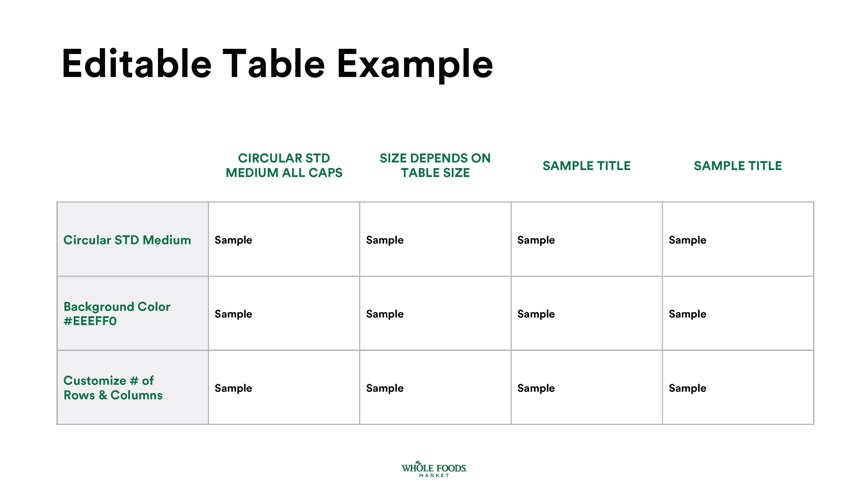The width and height of the screenshot is (868, 488).
Task: Click last Sample cell in Customize row
Action: 738,387
